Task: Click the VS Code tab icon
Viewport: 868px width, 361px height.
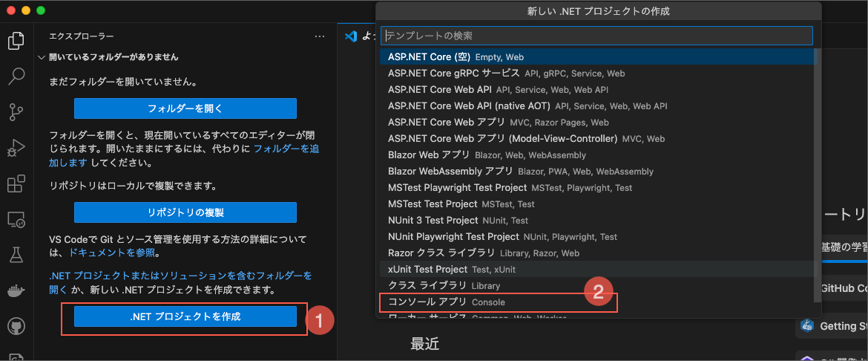Action: [x=350, y=36]
